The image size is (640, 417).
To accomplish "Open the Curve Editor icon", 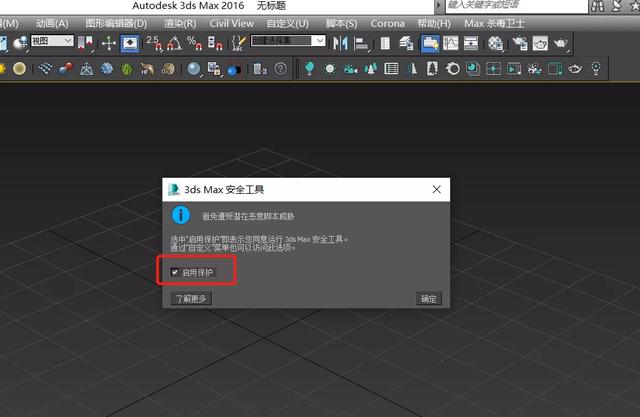I will point(451,43).
